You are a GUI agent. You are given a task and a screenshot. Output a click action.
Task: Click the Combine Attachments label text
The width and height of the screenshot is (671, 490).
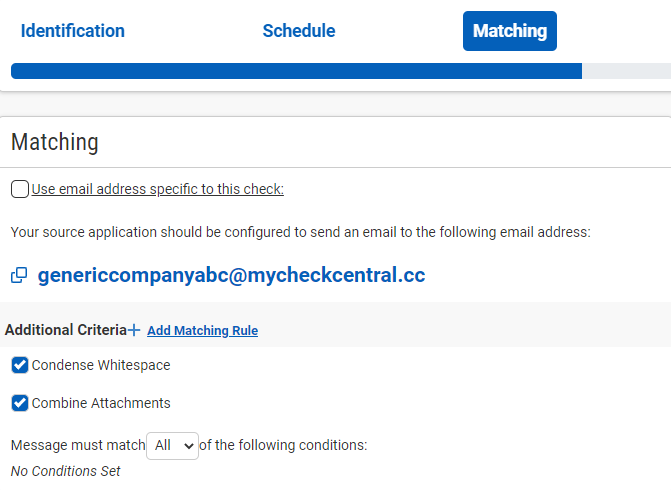click(x=101, y=403)
